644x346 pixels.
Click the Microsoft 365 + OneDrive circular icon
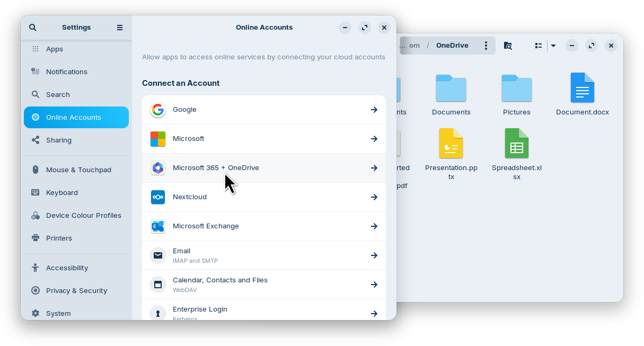(x=158, y=168)
